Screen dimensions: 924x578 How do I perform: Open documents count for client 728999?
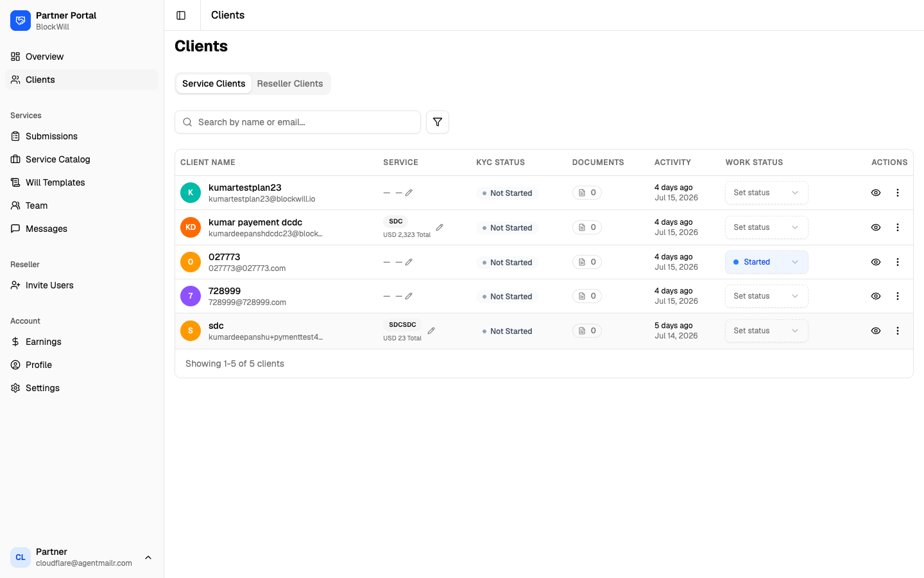tap(587, 296)
